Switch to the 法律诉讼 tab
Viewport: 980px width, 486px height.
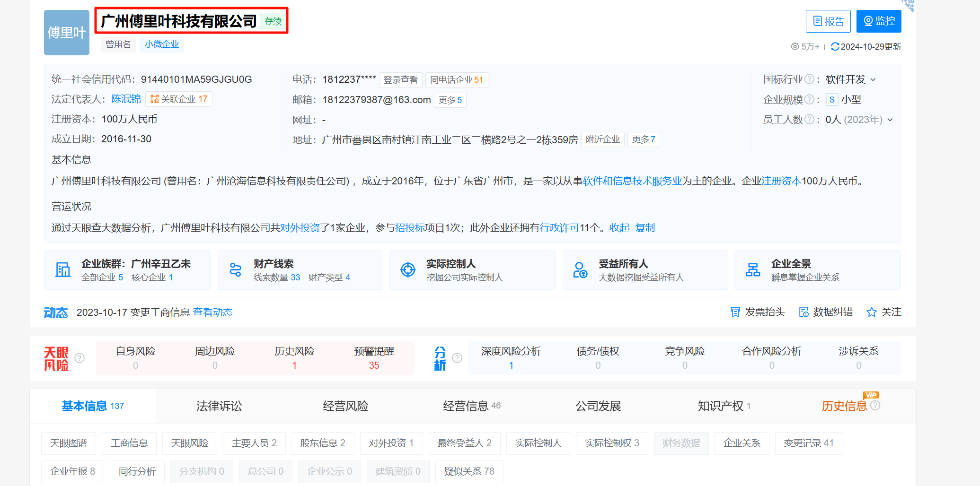219,406
